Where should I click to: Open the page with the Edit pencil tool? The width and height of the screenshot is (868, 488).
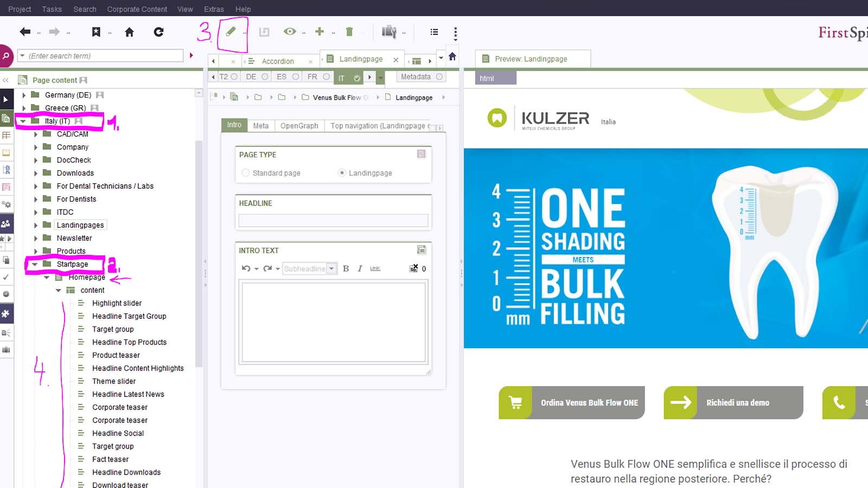(232, 31)
